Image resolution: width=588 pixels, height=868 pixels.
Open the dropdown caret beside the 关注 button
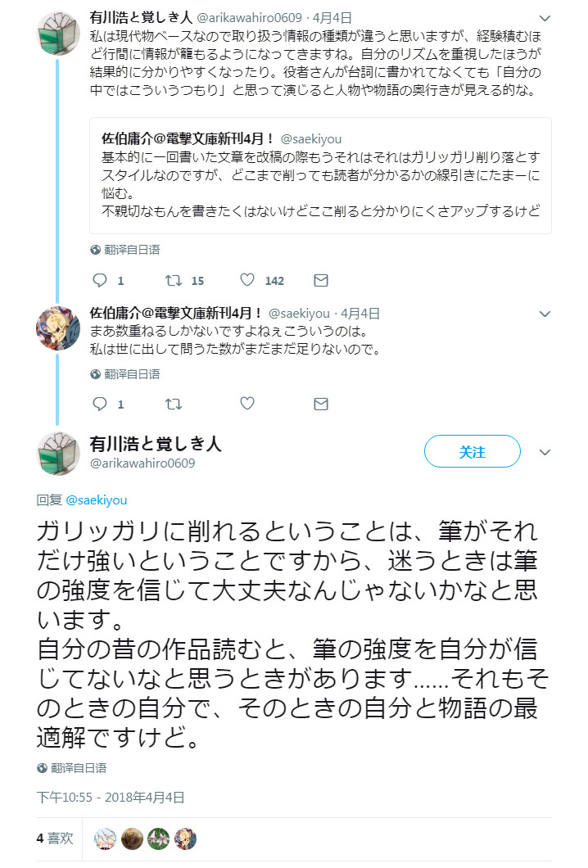coord(544,450)
